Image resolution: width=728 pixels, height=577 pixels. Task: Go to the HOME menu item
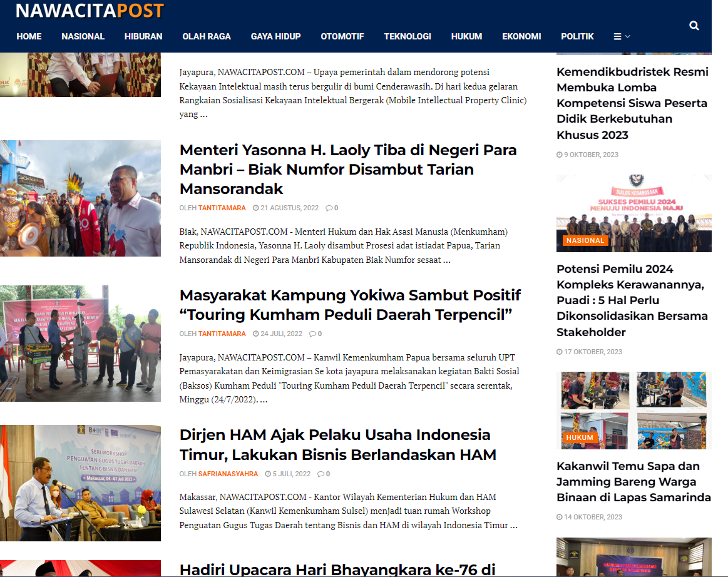(29, 36)
